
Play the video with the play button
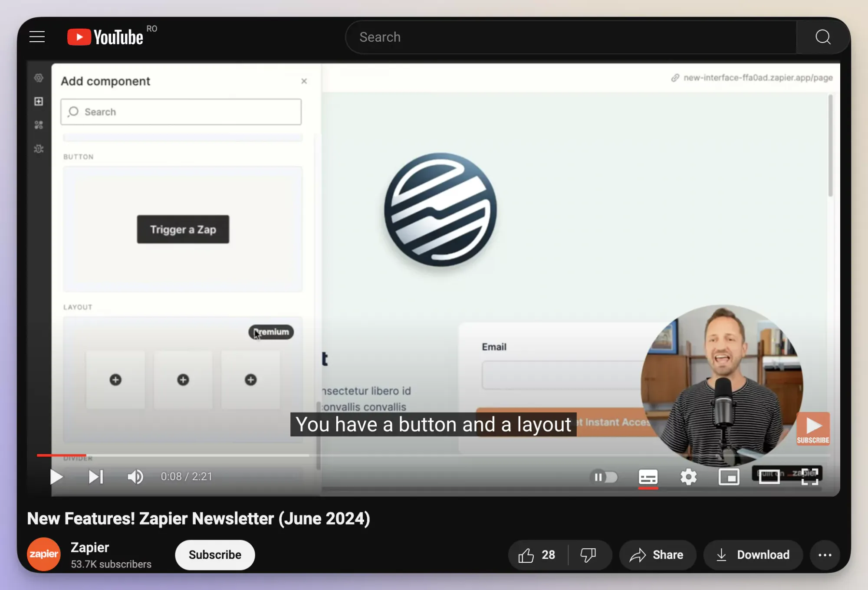click(x=56, y=477)
